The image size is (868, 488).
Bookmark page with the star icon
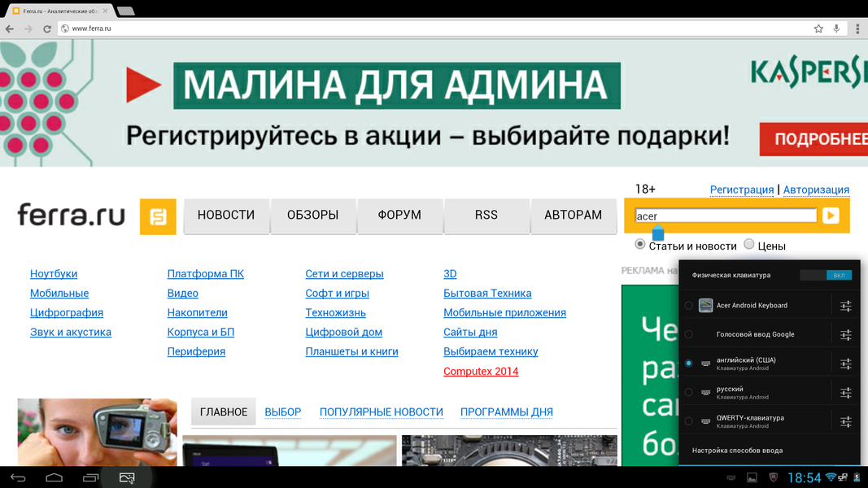[818, 28]
